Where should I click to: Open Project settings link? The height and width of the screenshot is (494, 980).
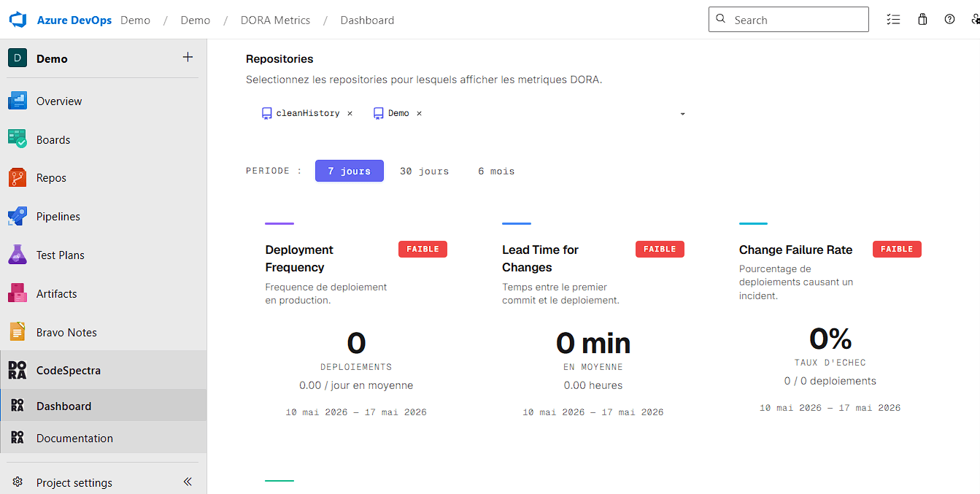point(74,482)
